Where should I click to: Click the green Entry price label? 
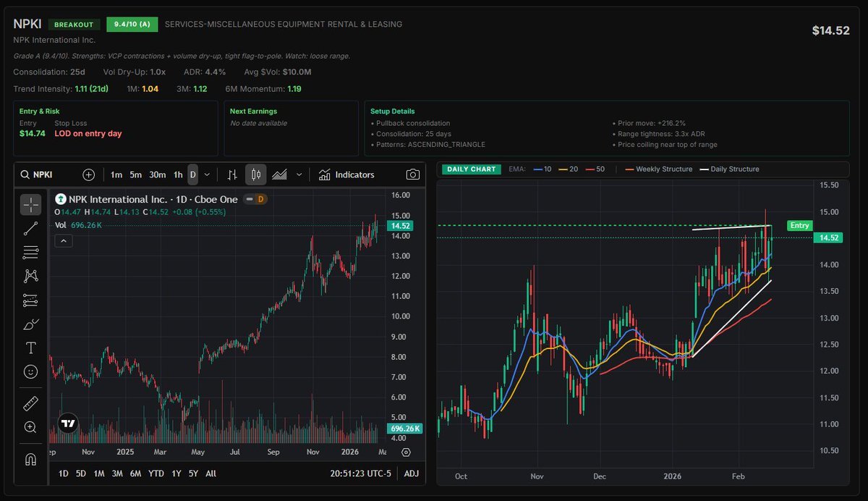tap(799, 226)
